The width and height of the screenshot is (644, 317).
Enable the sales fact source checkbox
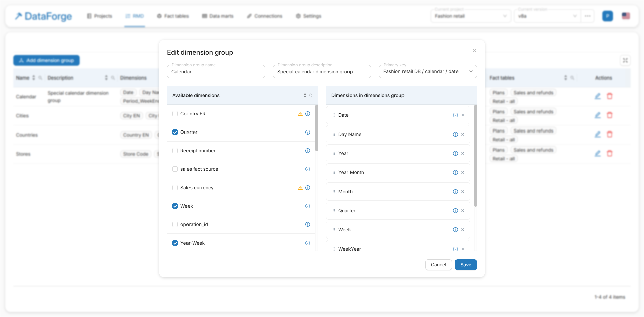point(175,169)
